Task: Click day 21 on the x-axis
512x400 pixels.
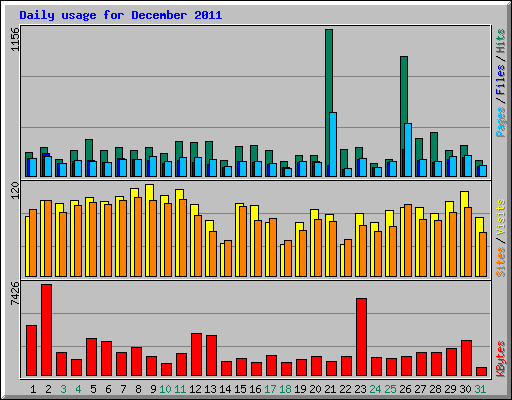Action: tap(330, 389)
